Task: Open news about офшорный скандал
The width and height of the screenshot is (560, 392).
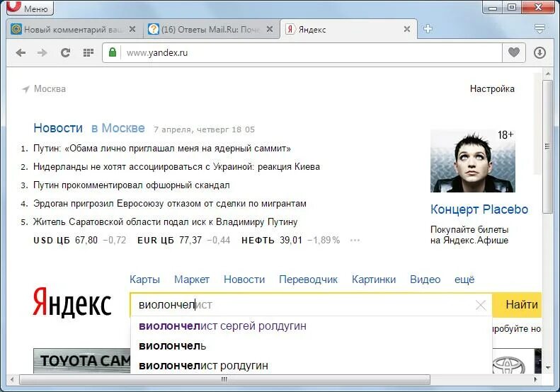Action: 132,185
